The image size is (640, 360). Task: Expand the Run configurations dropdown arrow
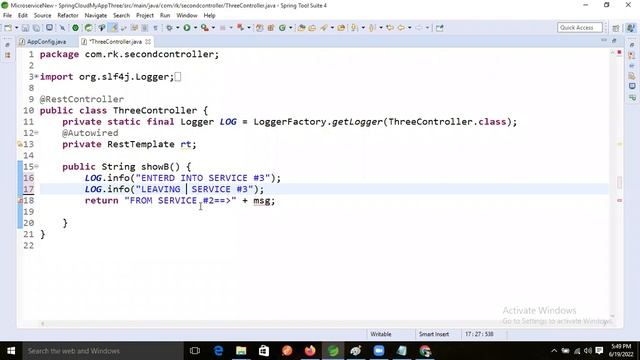pyautogui.click(x=195, y=28)
